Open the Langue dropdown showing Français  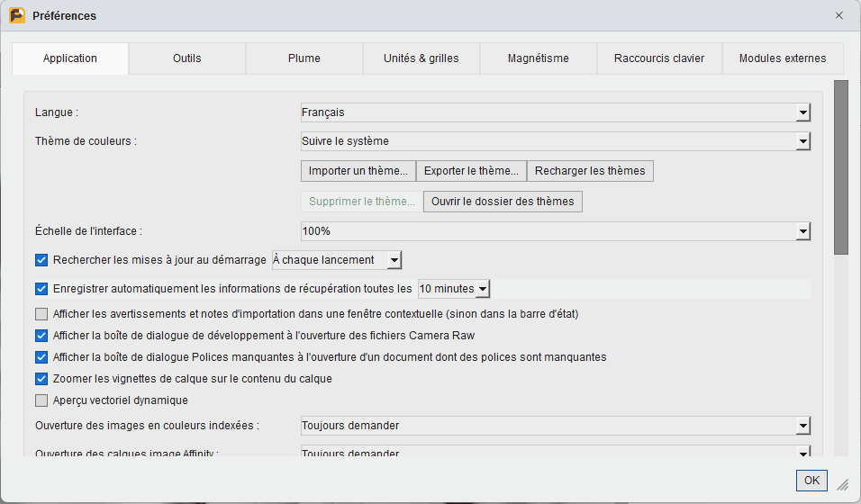pos(556,112)
